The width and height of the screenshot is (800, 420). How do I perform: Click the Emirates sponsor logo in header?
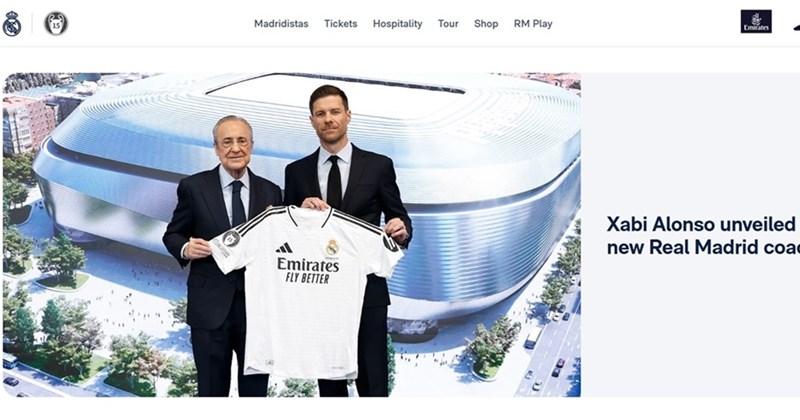pos(756,21)
